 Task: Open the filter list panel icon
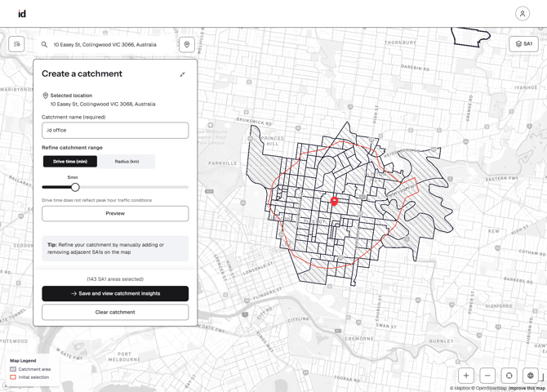point(16,44)
